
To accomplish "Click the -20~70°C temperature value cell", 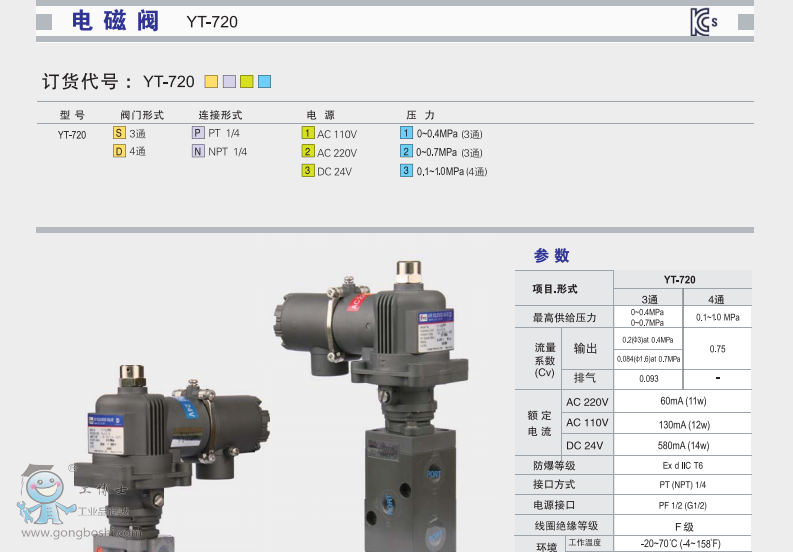I will pos(683,544).
